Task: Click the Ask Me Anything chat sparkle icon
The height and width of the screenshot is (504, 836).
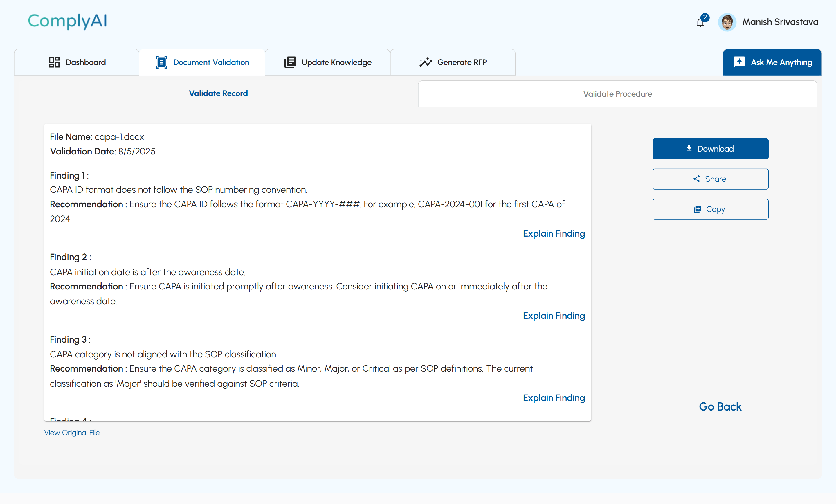Action: tap(739, 62)
